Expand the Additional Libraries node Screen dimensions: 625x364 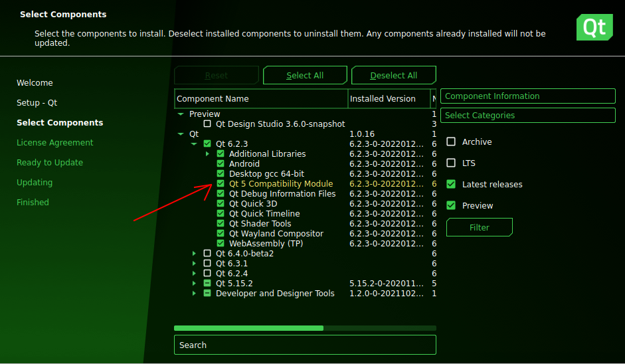(207, 153)
